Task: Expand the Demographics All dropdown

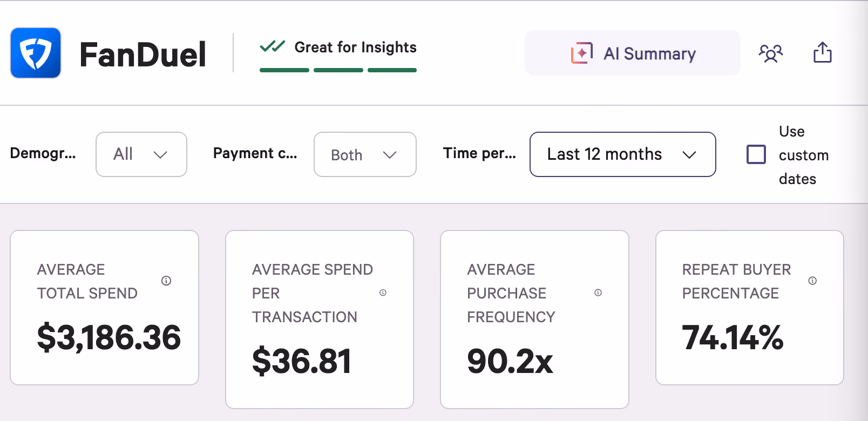Action: tap(141, 154)
